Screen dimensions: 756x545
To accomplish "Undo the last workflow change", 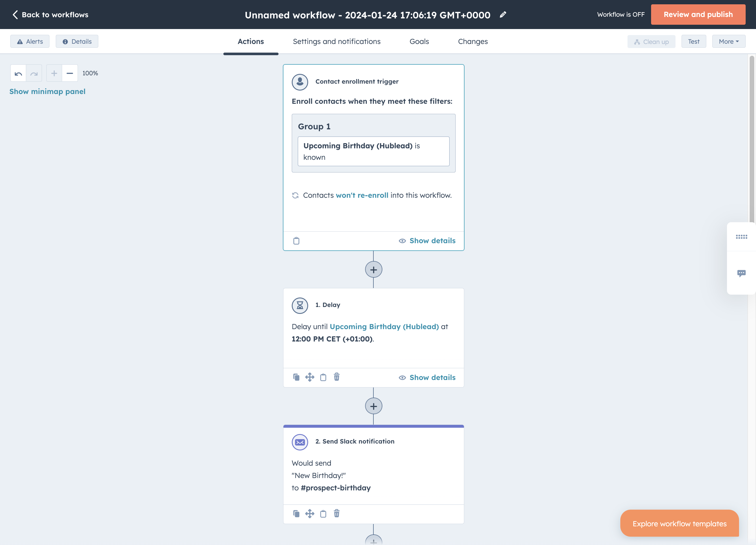I will pos(18,73).
